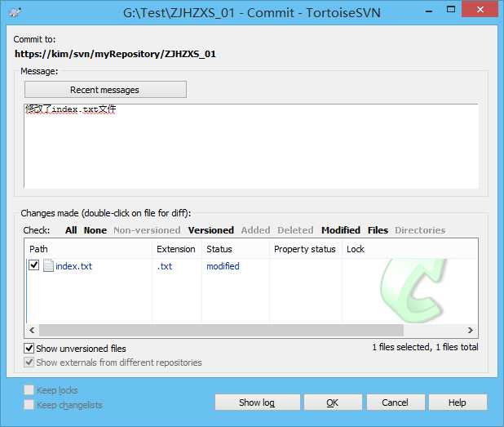Toggle Show unversioned files checkbox
The height and width of the screenshot is (427, 504).
(29, 348)
